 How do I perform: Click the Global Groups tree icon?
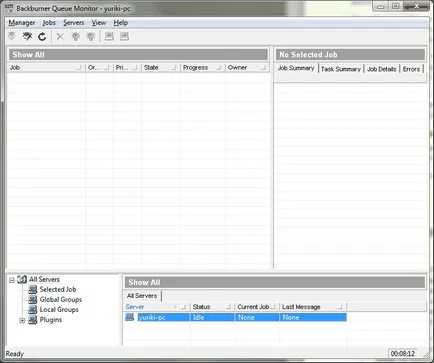[33, 299]
